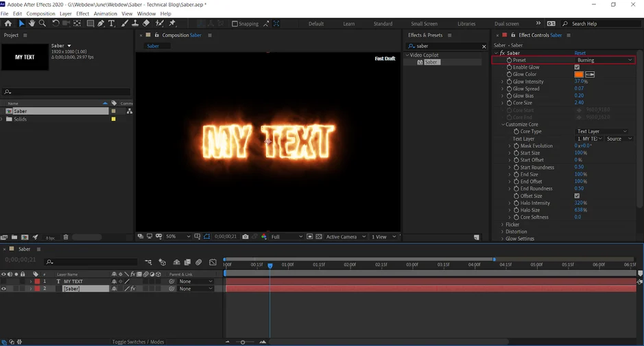Toggle the Snapping checkbox
Viewport: 644px width, 346px height.
tap(235, 24)
